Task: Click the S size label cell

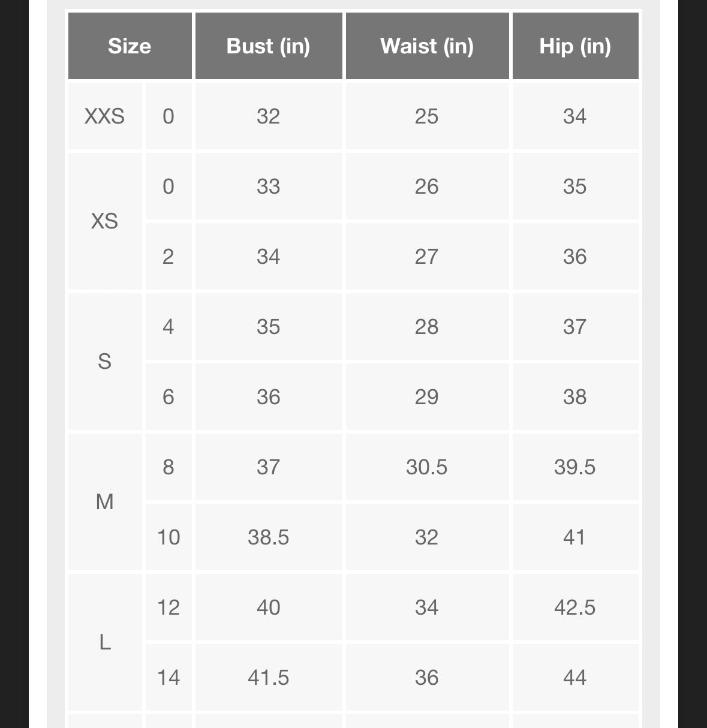Action: [105, 362]
